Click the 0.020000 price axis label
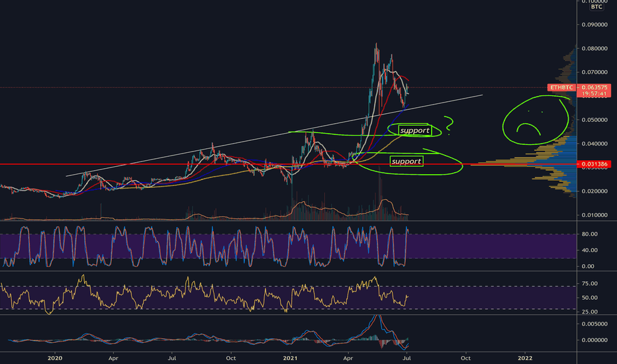Screen dimensions: 617x364 [x=594, y=191]
